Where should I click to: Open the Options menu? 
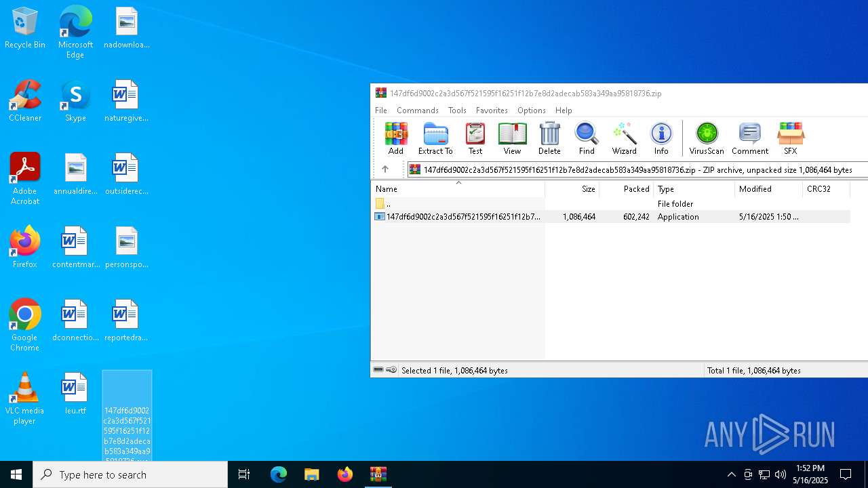coord(532,110)
